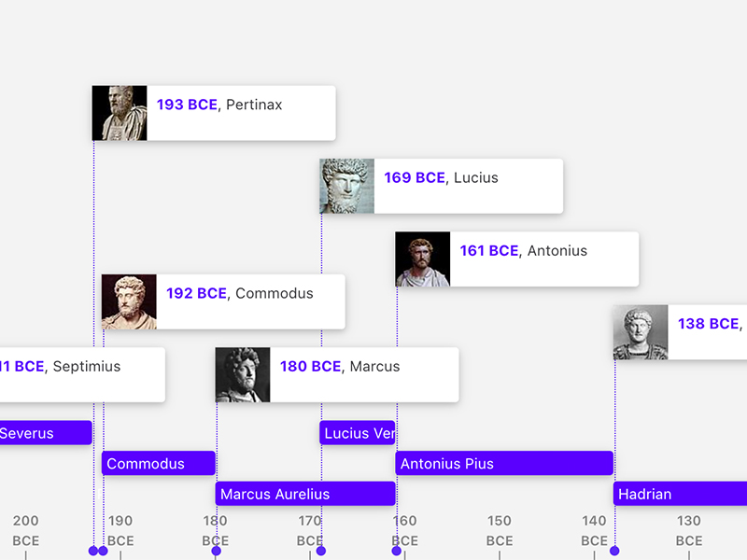Image resolution: width=747 pixels, height=560 pixels.
Task: Select the Antonius Pius reign bar
Action: click(504, 463)
